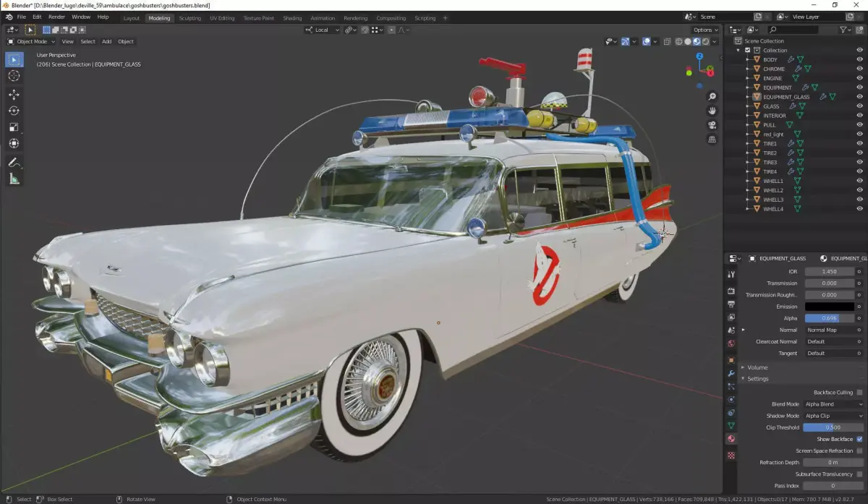Open the Shadow Mode dropdown
The width and height of the screenshot is (868, 504).
834,416
